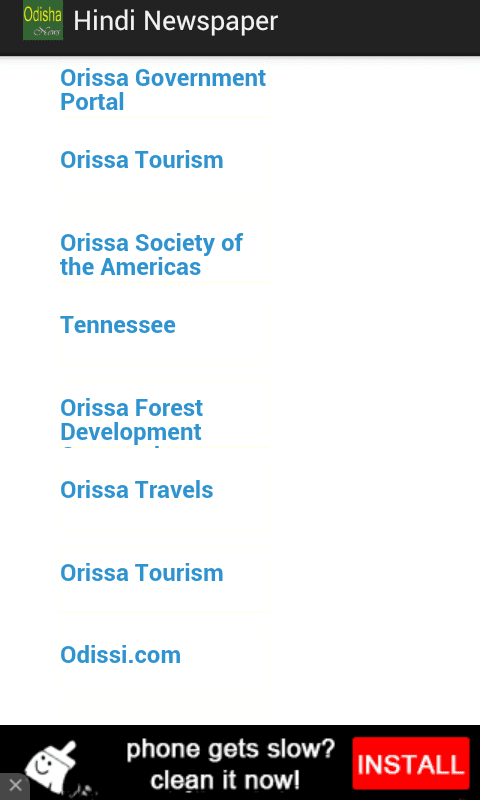Open Orissa Tourism link above Odissi.com
Screen dimensions: 480x800
(x=142, y=573)
